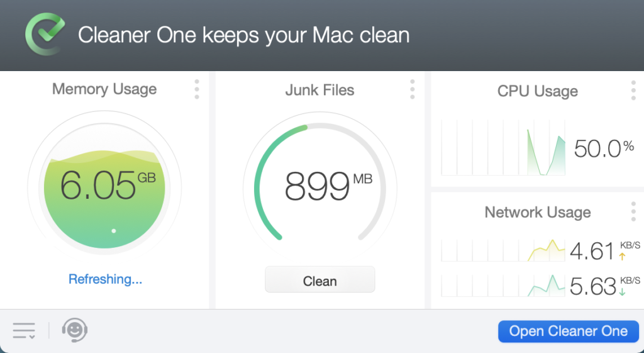Click the network download speed graph
Image resolution: width=644 pixels, height=353 pixels.
pyautogui.click(x=503, y=285)
